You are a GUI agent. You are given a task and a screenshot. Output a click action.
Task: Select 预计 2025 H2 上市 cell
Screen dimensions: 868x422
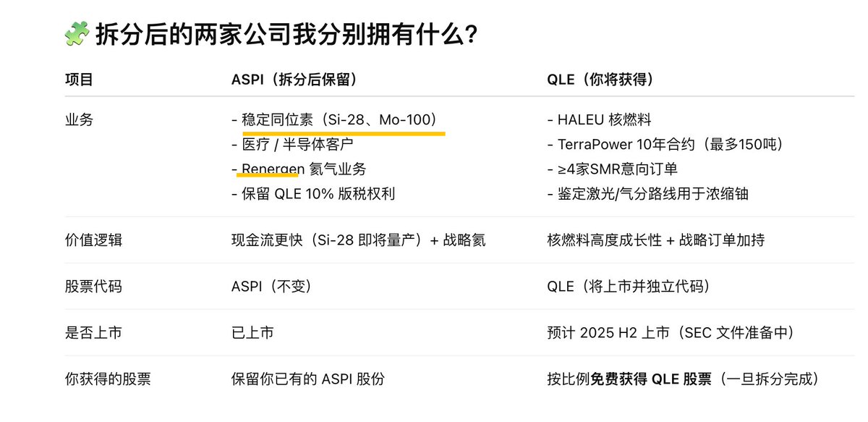tap(671, 333)
